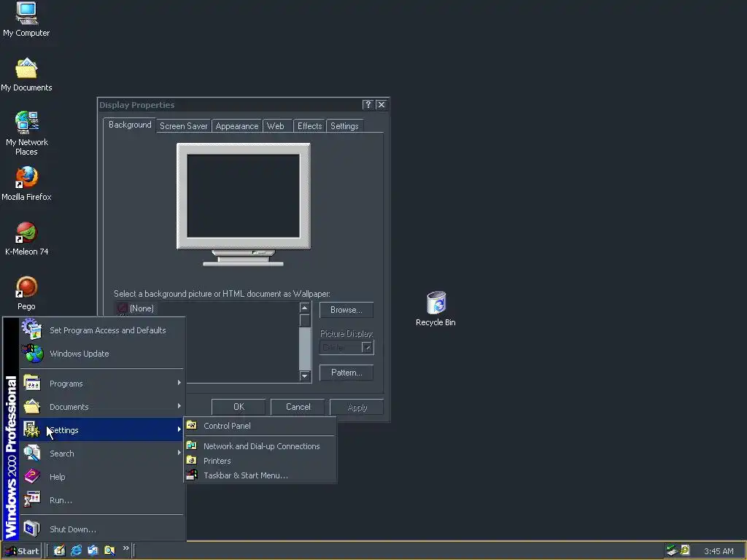Click the folder search Quick Launch icon
Viewport: 747px width, 560px height.
(109, 551)
